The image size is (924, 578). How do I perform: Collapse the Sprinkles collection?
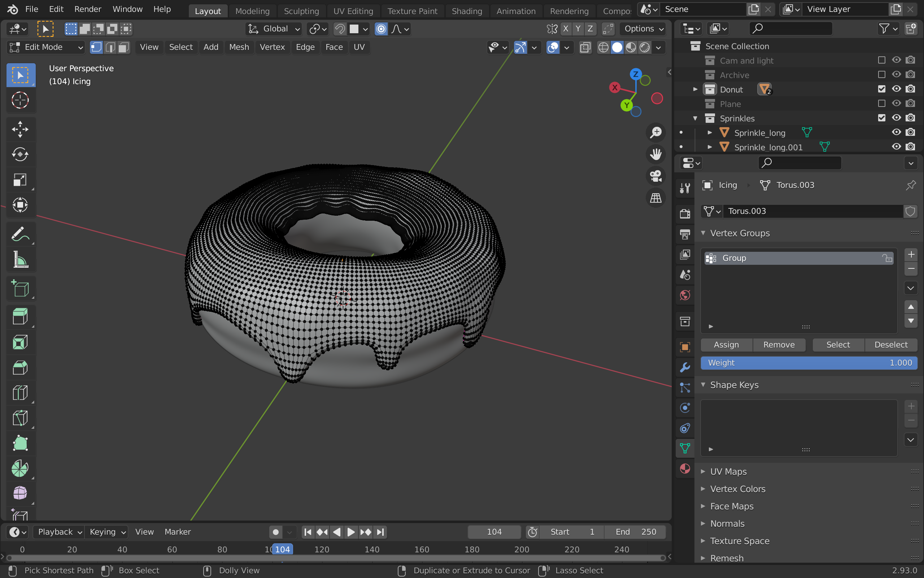click(x=695, y=118)
